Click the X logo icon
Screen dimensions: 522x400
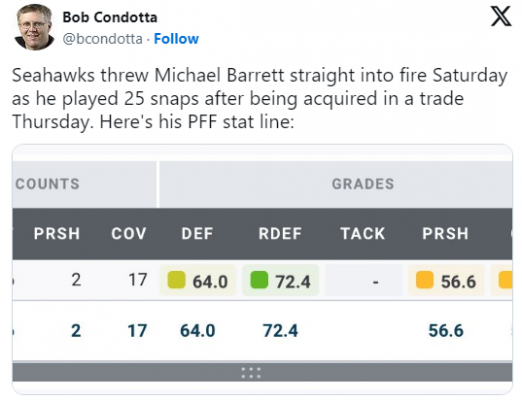coord(501,16)
